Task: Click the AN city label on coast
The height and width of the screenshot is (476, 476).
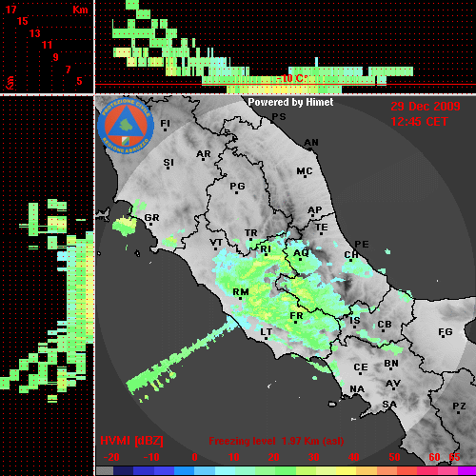Action: [x=311, y=143]
